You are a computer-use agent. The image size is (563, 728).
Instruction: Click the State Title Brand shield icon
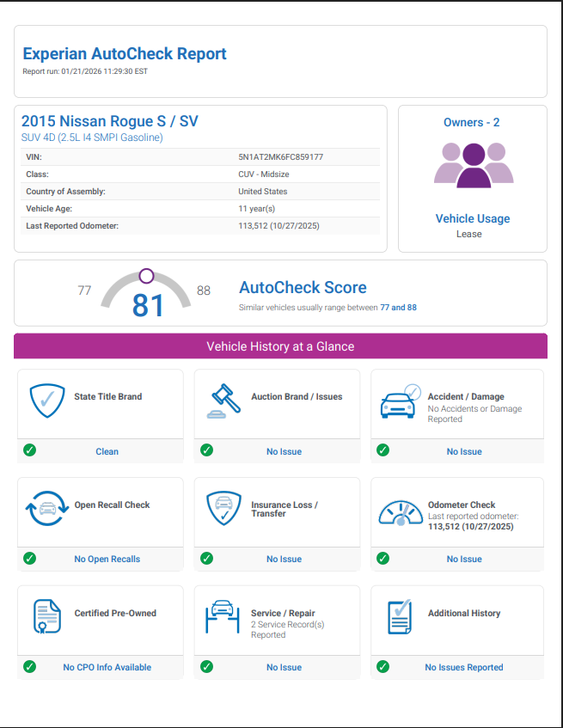(x=48, y=401)
